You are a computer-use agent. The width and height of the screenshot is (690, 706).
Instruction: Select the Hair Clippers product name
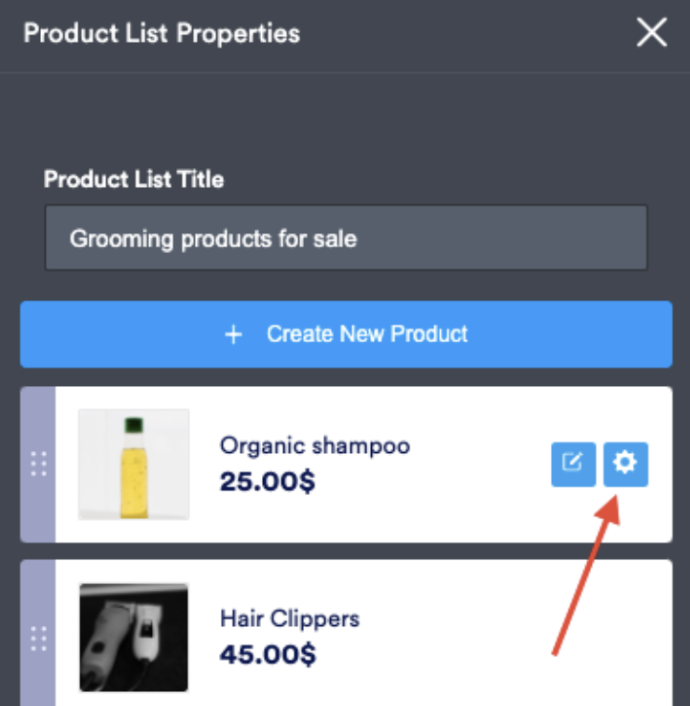289,618
